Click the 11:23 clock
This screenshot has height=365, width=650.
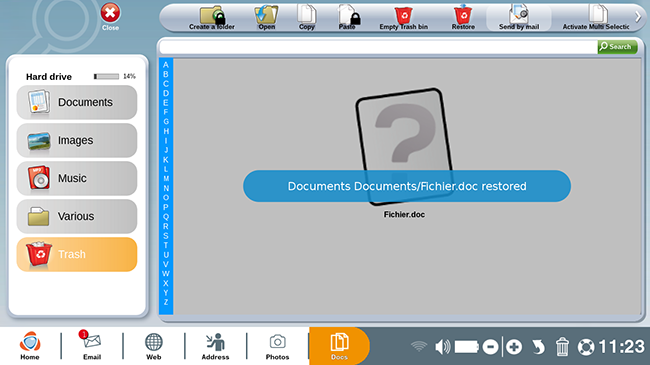621,347
